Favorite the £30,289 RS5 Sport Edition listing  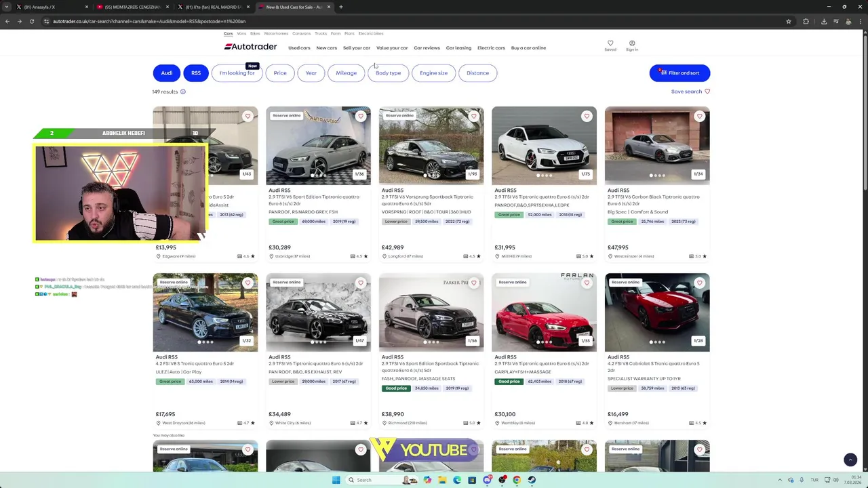[361, 116]
